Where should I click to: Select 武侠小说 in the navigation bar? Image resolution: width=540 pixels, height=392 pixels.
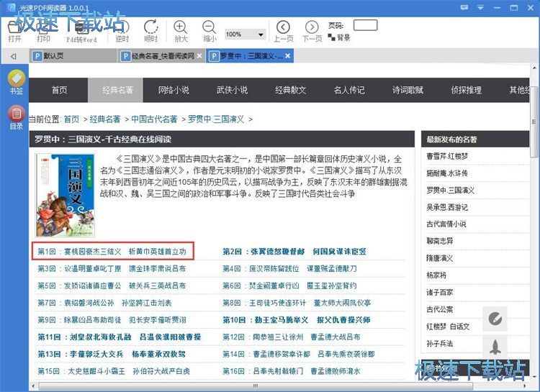pos(232,90)
